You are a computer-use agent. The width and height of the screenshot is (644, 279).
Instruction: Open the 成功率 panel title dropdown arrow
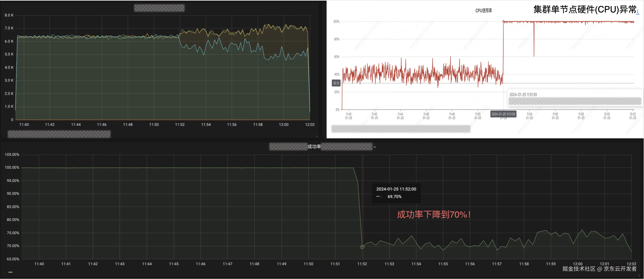pos(375,147)
